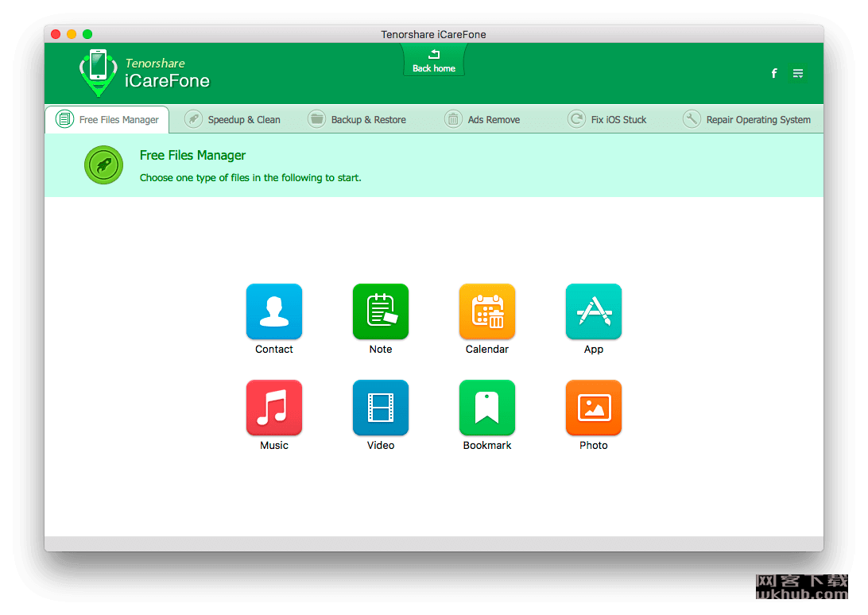Click the iCareFone phone logo
This screenshot has width=868, height=615.
(99, 72)
